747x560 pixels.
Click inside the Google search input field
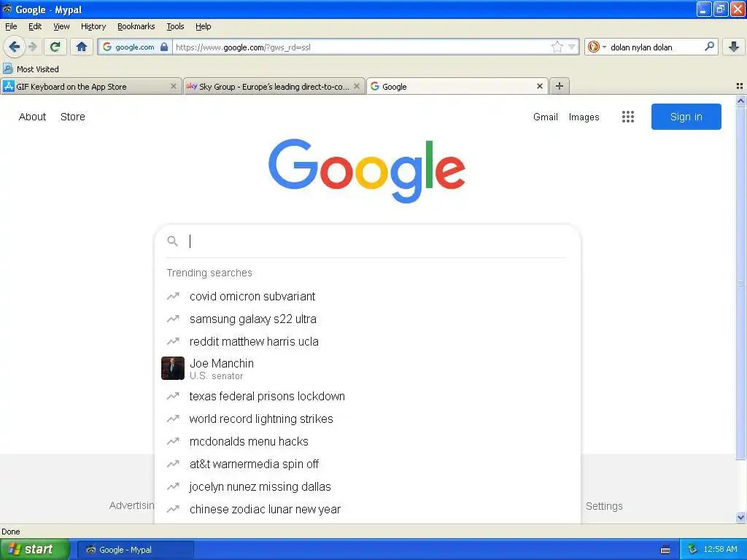pos(376,241)
